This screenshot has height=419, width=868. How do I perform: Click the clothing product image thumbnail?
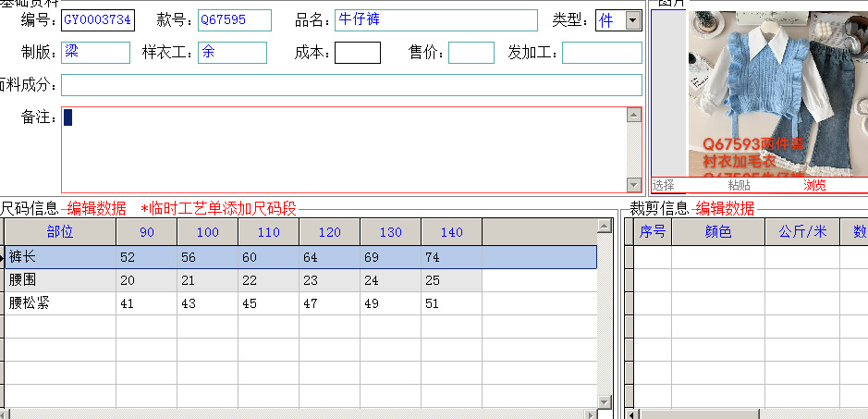pos(777,94)
